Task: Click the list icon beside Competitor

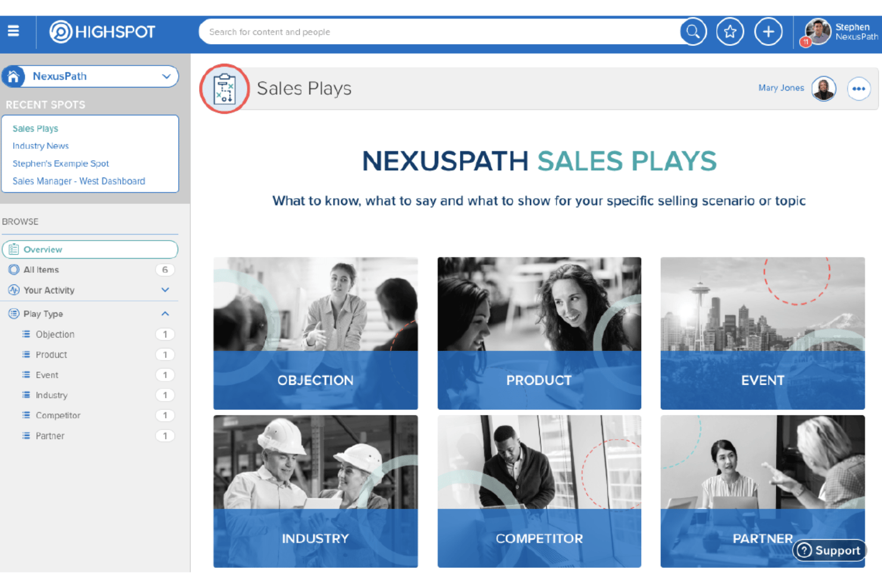Action: [26, 415]
